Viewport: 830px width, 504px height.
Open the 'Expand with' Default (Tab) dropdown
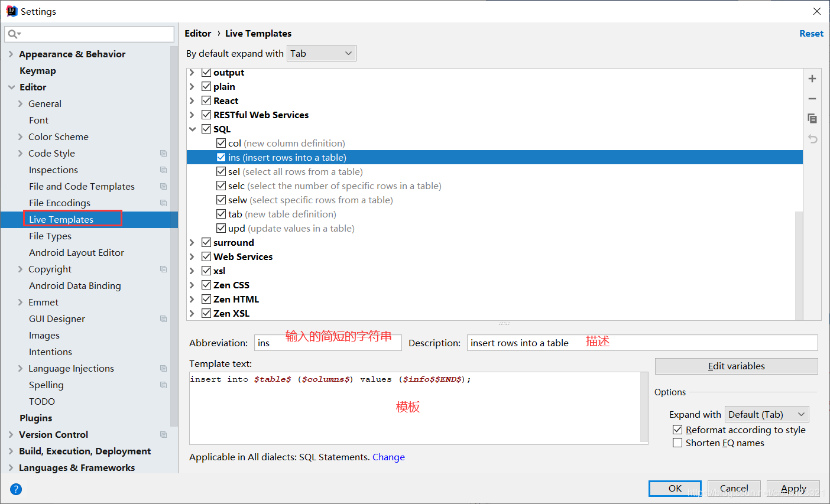click(x=767, y=414)
